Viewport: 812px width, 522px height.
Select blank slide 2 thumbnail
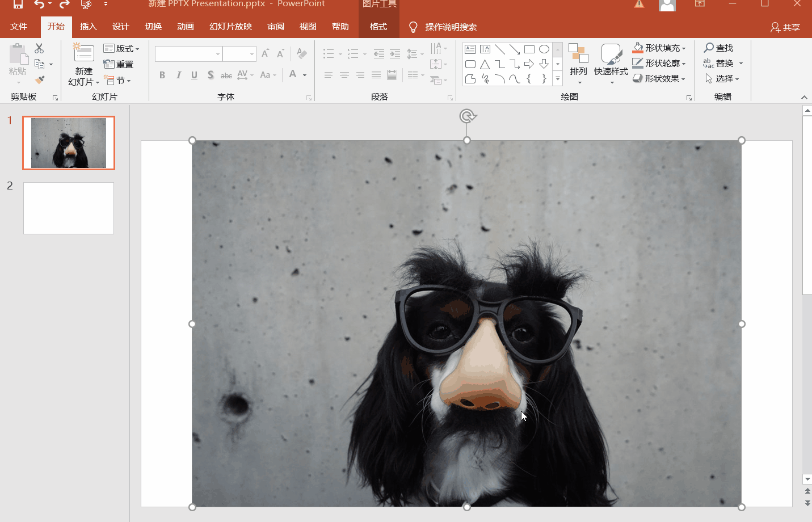tap(69, 208)
